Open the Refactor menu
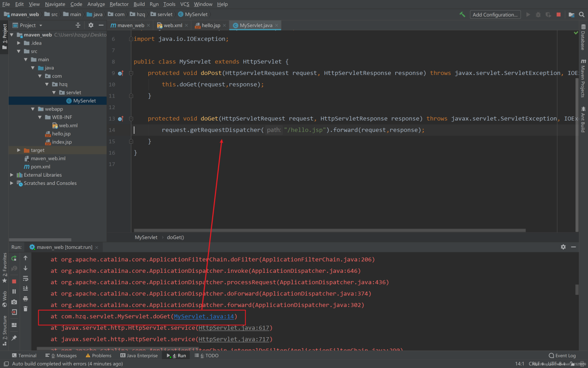 tap(119, 4)
